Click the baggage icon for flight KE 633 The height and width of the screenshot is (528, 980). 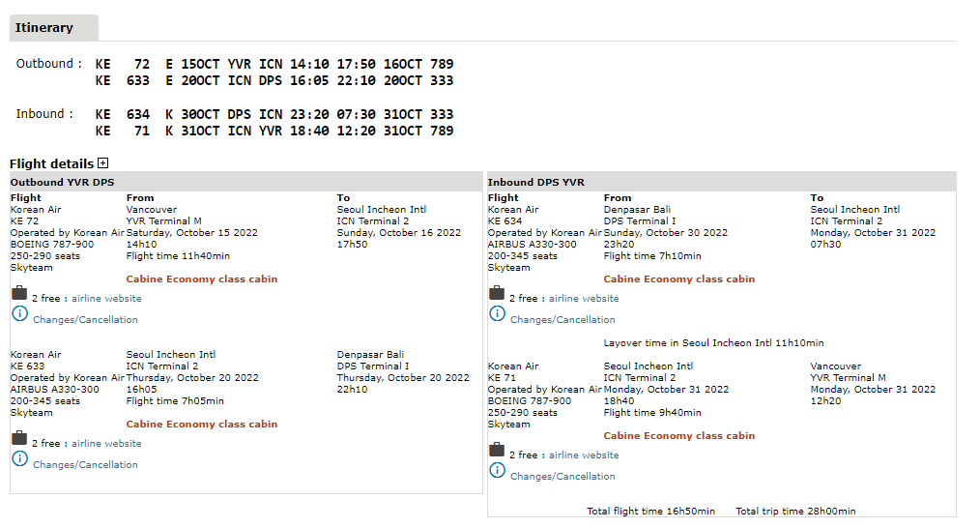point(19,439)
